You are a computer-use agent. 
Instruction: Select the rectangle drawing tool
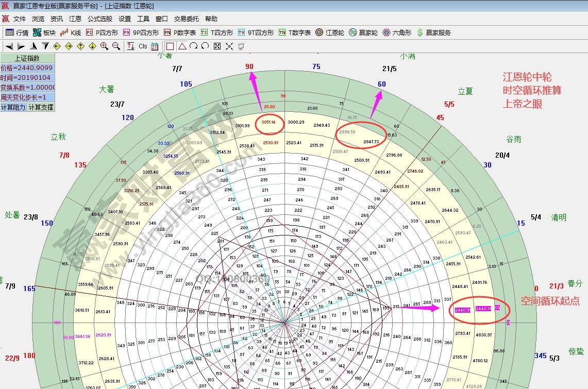pos(170,46)
